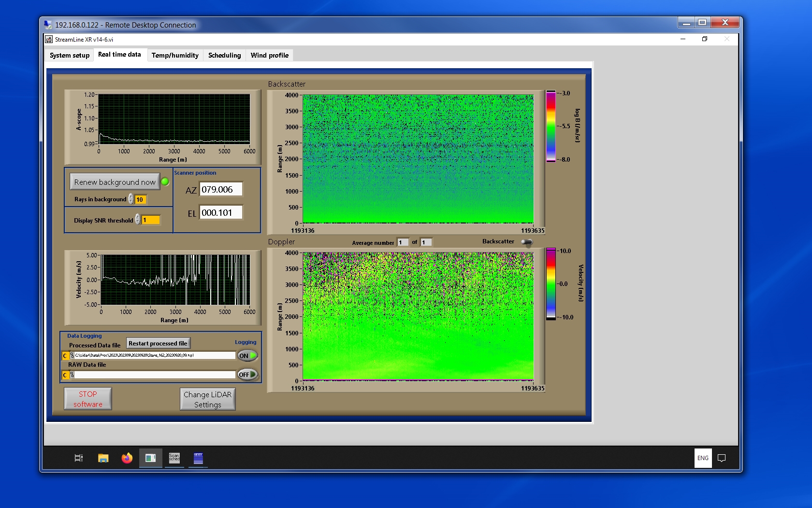Image resolution: width=812 pixels, height=508 pixels.
Task: Click the Processed Data file browse icon
Action: click(x=72, y=356)
